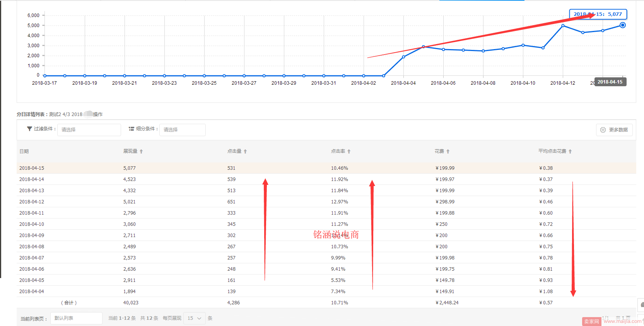
Task: Open the 过滤条件 请选择 dropdown
Action: 89,130
